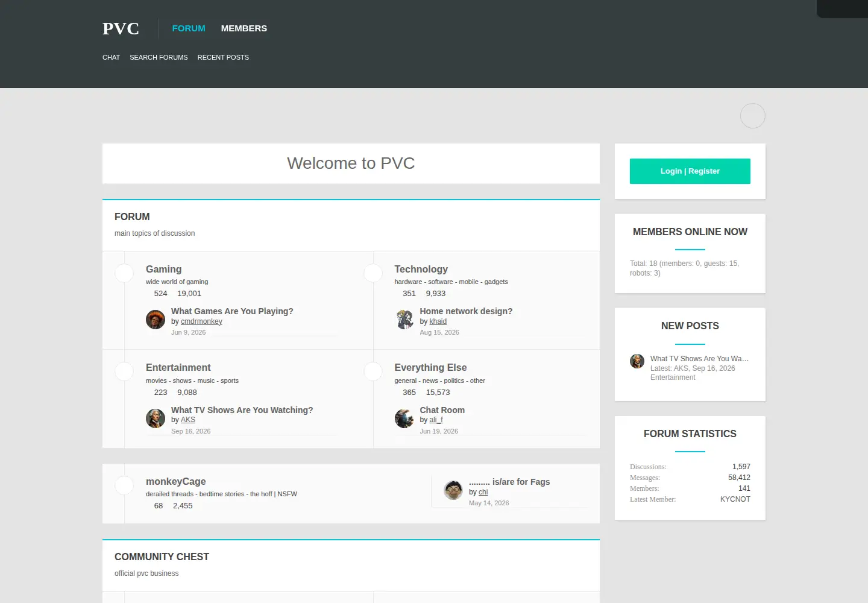Image resolution: width=868 pixels, height=603 pixels.
Task: Open thread What TV Shows Are You Watching?
Action: (x=242, y=410)
